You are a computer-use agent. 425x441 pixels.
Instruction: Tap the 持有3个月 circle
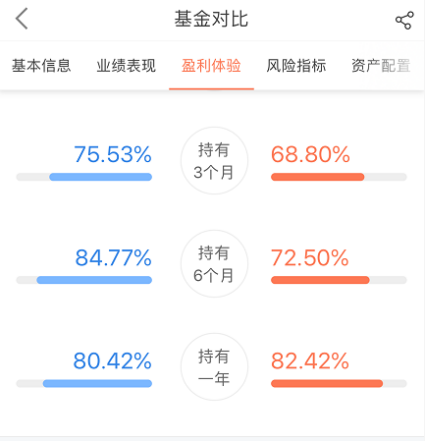[x=214, y=161]
